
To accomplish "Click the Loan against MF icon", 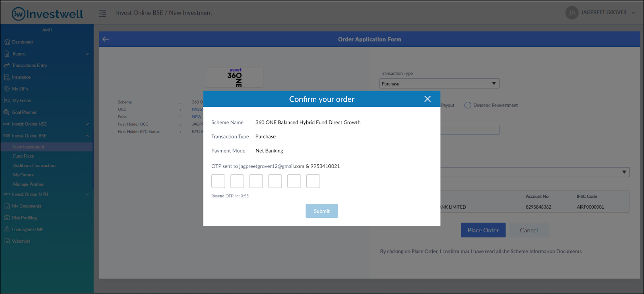I will pyautogui.click(x=7, y=230).
